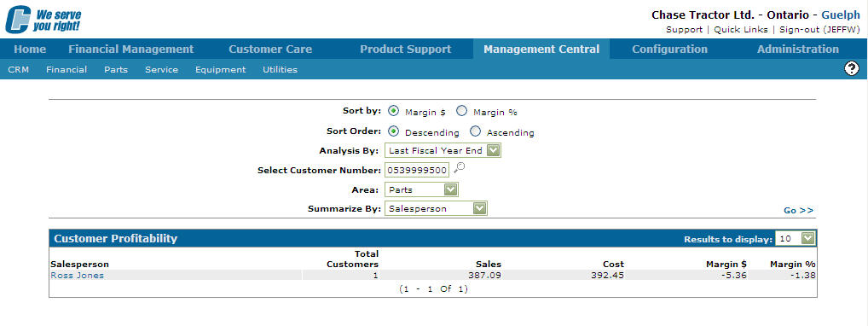Open the Results to display dropdown
The image size is (868, 326).
[796, 239]
